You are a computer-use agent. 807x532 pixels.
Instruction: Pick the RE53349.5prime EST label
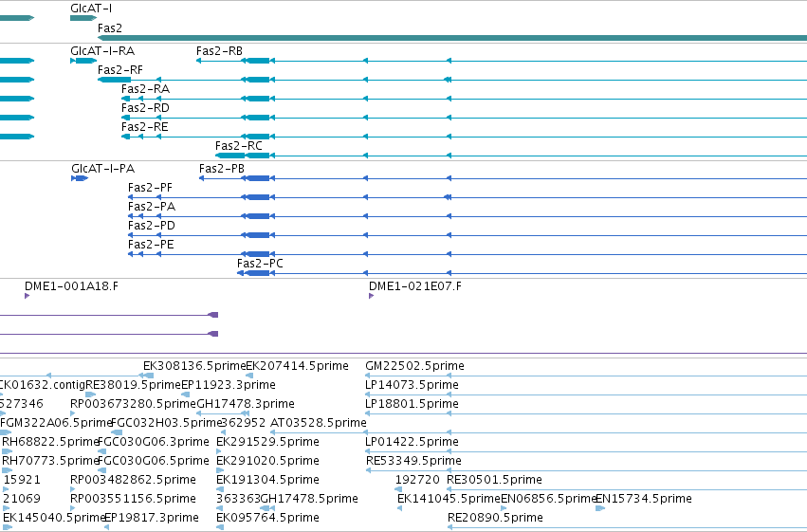[413, 462]
